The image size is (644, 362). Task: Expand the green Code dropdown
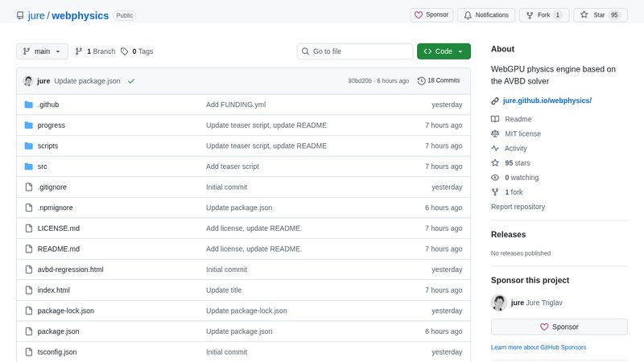(443, 51)
